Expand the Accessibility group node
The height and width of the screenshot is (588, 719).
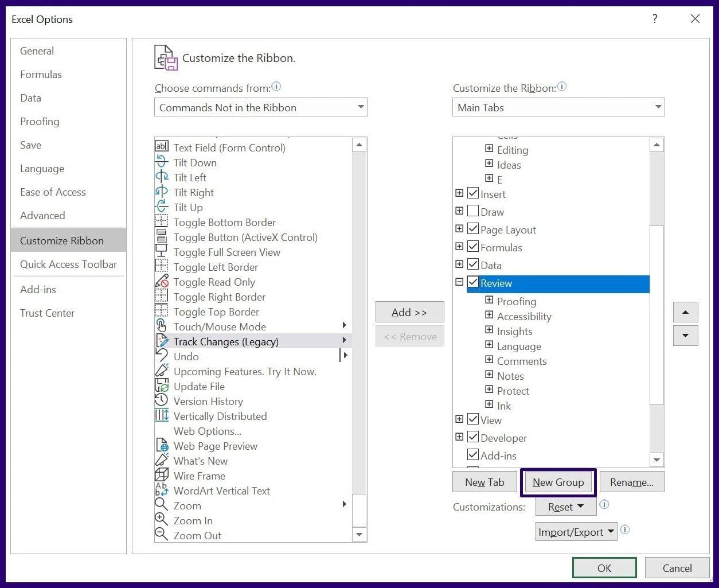489,315
